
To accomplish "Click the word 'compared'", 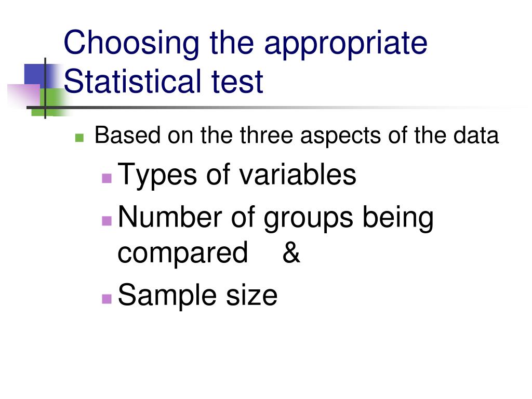I will point(182,254).
